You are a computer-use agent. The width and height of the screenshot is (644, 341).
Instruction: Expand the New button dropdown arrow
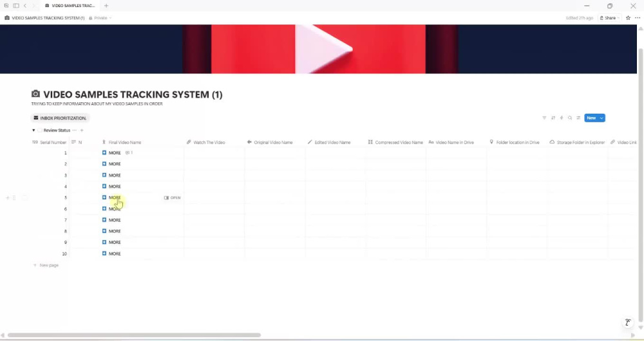pyautogui.click(x=601, y=118)
